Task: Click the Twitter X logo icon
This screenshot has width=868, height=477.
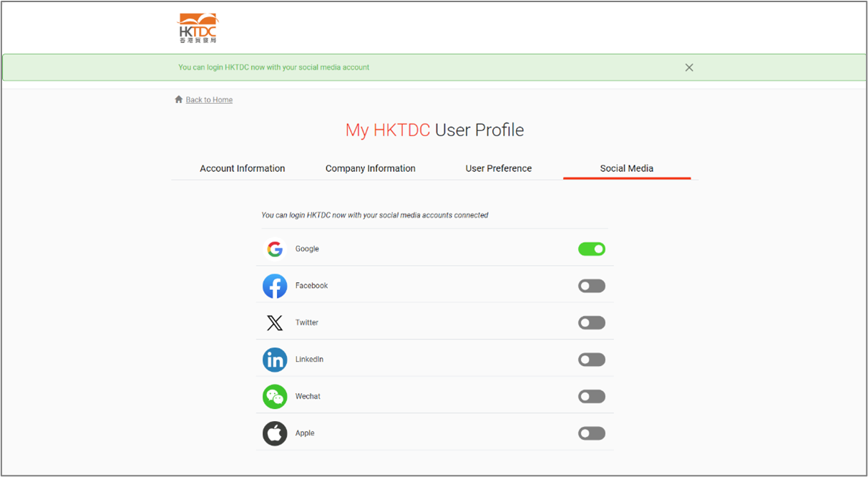Action: (275, 323)
